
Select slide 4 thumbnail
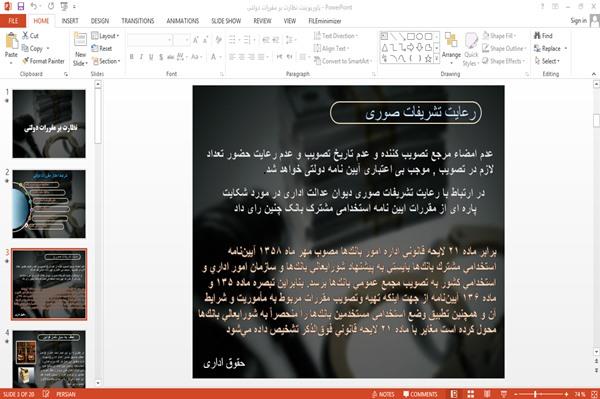(x=49, y=359)
